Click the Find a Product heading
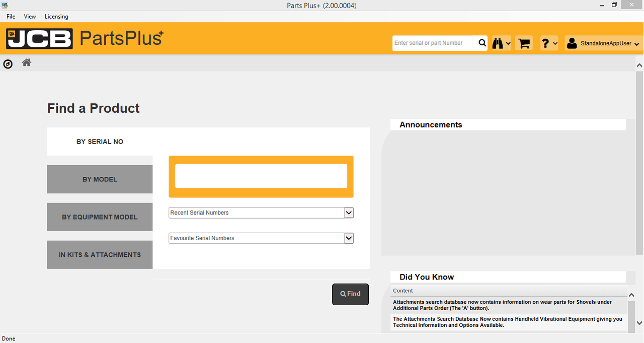 tap(94, 108)
